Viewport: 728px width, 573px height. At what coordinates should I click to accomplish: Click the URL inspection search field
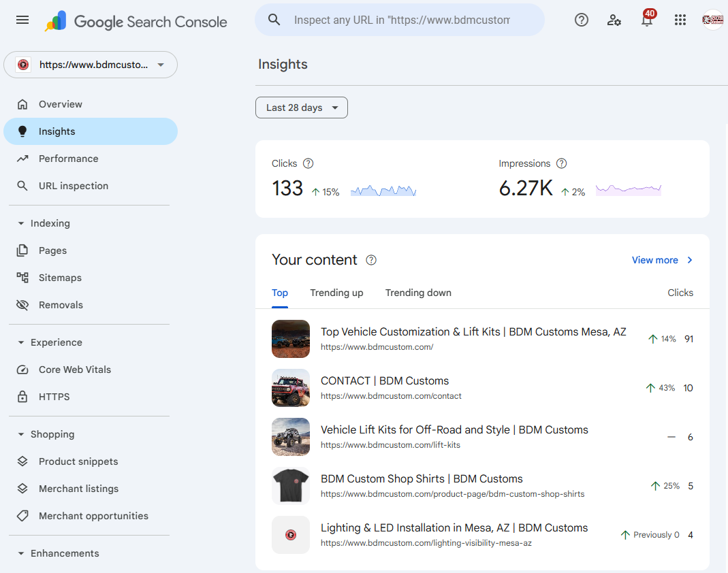pos(400,20)
